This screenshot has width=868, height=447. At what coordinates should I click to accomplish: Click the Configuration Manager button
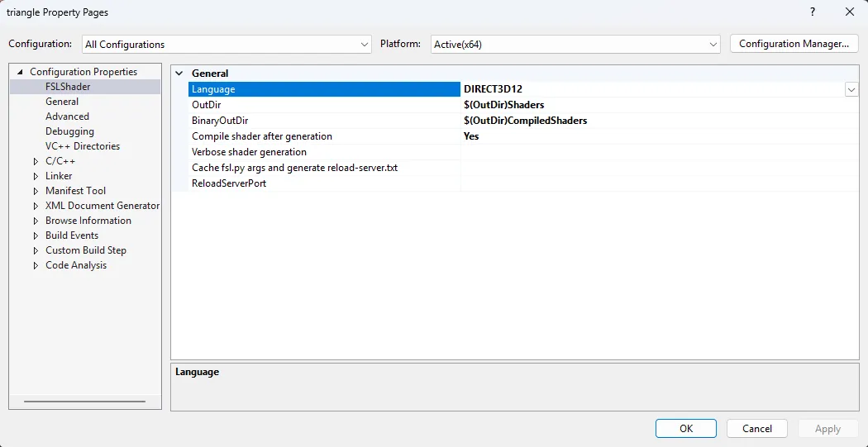pyautogui.click(x=794, y=44)
